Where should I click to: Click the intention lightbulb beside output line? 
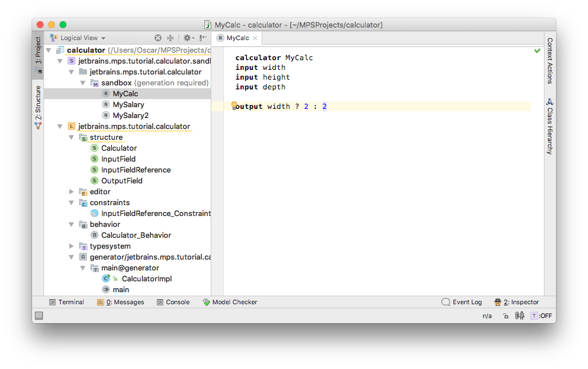click(234, 105)
